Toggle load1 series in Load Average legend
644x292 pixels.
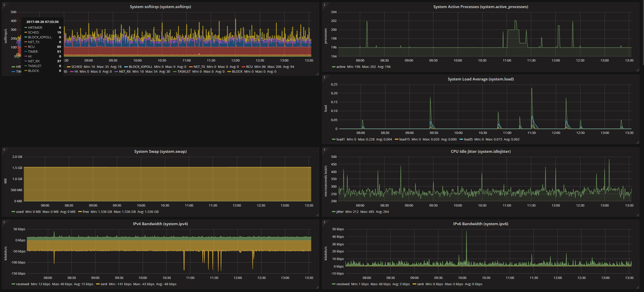tap(340, 139)
